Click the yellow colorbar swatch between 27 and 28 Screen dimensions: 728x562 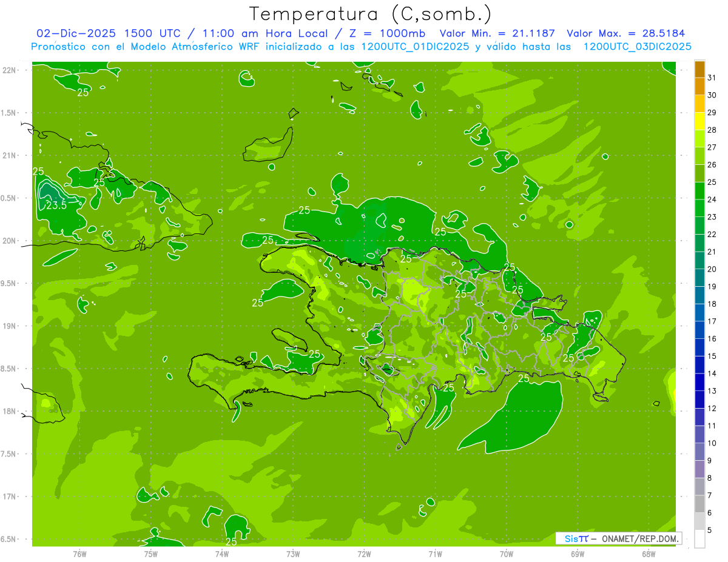pos(699,139)
